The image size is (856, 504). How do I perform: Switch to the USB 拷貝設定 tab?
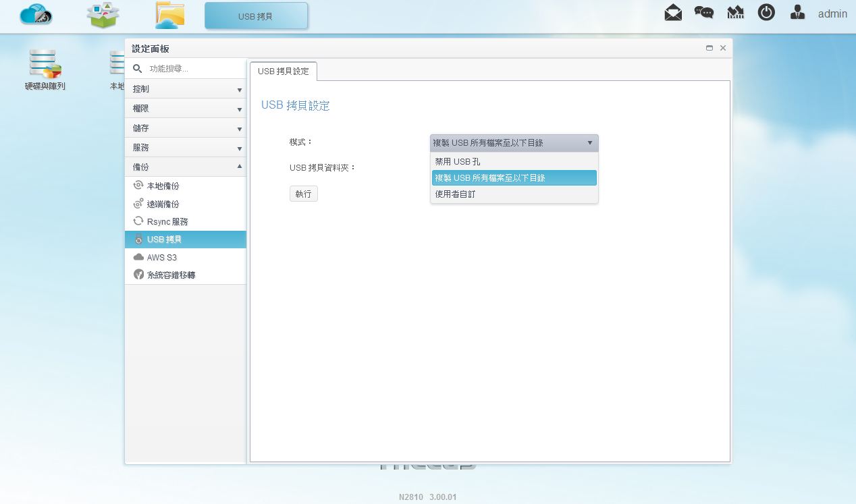point(284,71)
